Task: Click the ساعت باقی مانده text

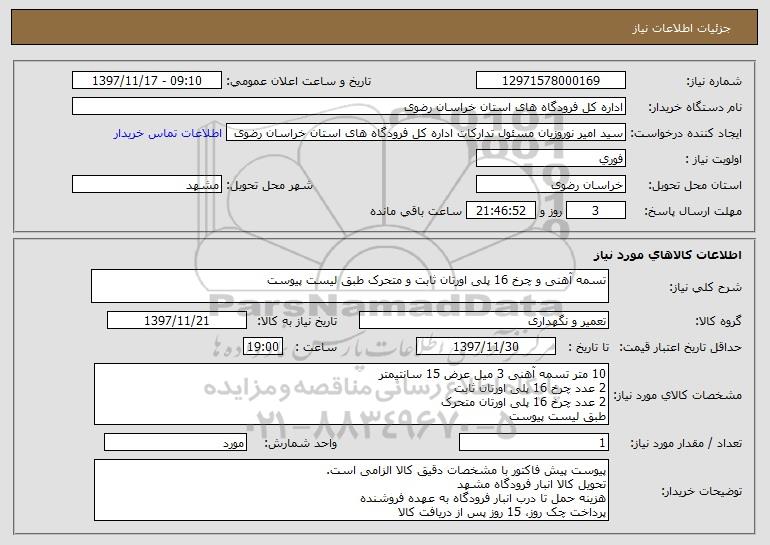Action: pos(415,211)
